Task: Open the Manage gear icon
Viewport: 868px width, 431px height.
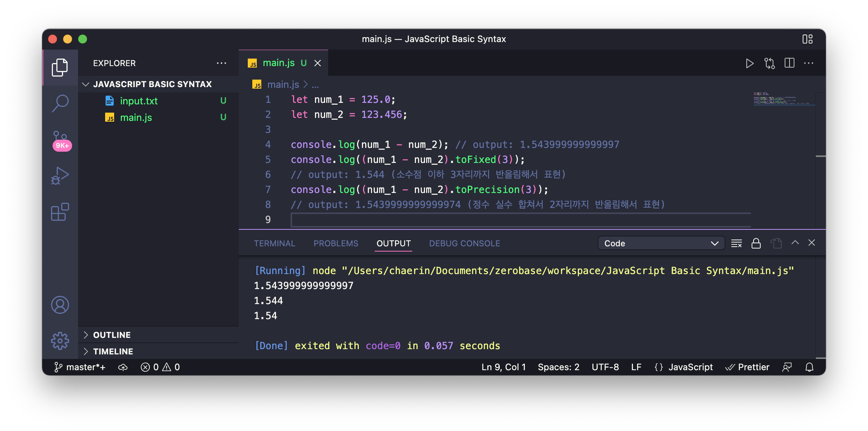Action: 60,341
